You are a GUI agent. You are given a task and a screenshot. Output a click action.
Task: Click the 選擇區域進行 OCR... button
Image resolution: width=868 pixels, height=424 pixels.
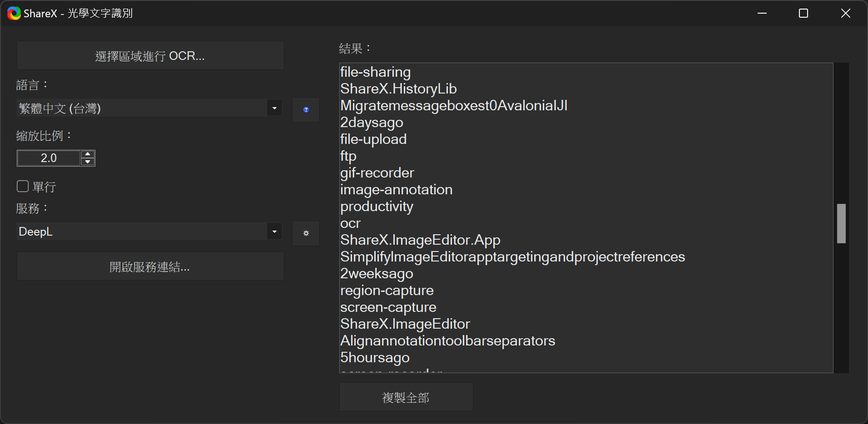[150, 56]
